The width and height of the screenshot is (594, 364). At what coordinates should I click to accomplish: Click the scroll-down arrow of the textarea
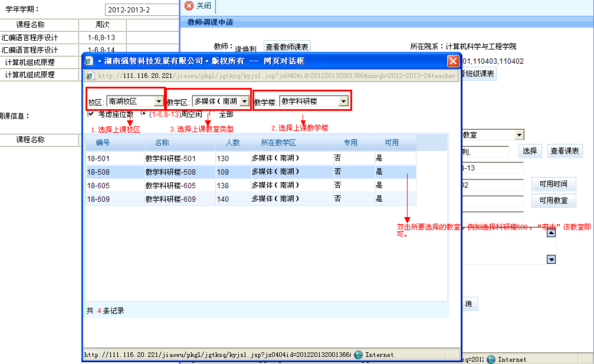click(552, 259)
